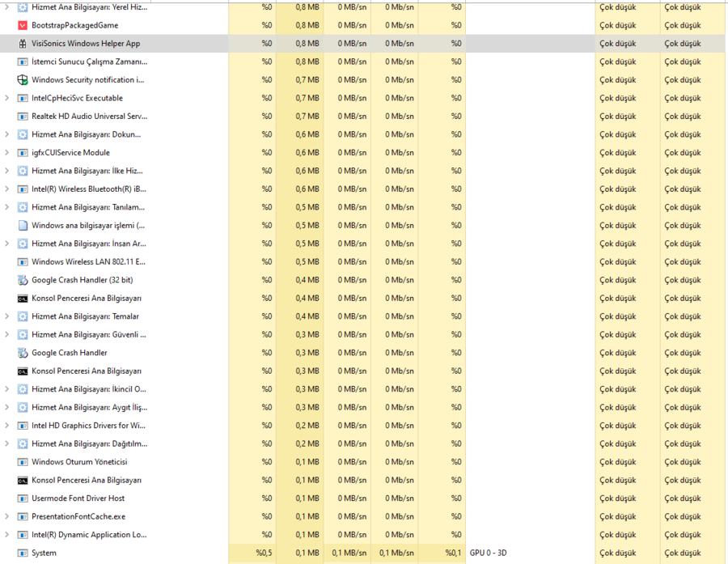Click the red BootstrapPackagedGame process icon
The height and width of the screenshot is (564, 728).
23,25
